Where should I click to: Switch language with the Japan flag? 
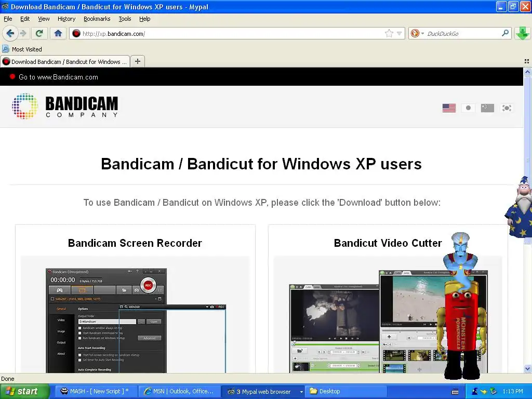pos(468,108)
